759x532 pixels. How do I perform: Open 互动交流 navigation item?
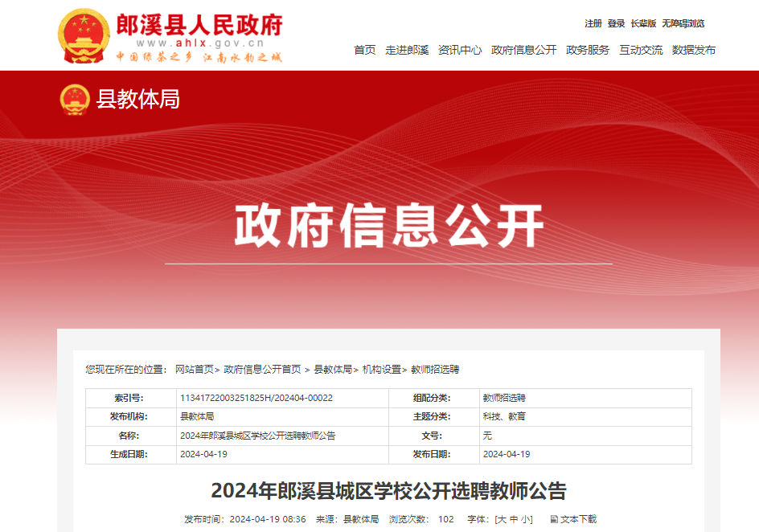coord(641,50)
